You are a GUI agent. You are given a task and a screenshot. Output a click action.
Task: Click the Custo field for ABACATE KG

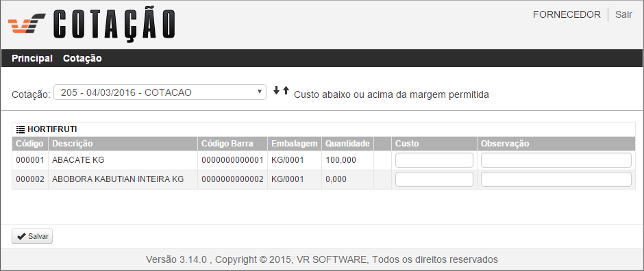coord(434,160)
